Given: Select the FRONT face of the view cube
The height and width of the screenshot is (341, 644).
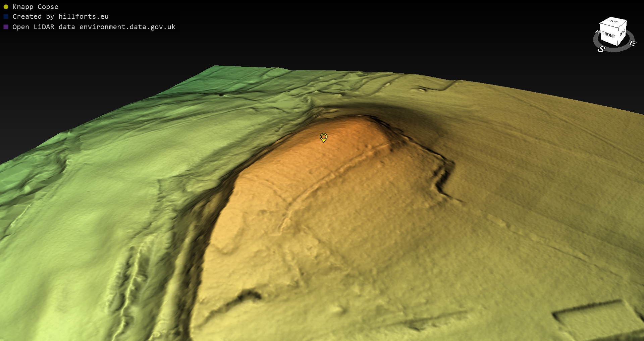Looking at the screenshot, I should (608, 35).
